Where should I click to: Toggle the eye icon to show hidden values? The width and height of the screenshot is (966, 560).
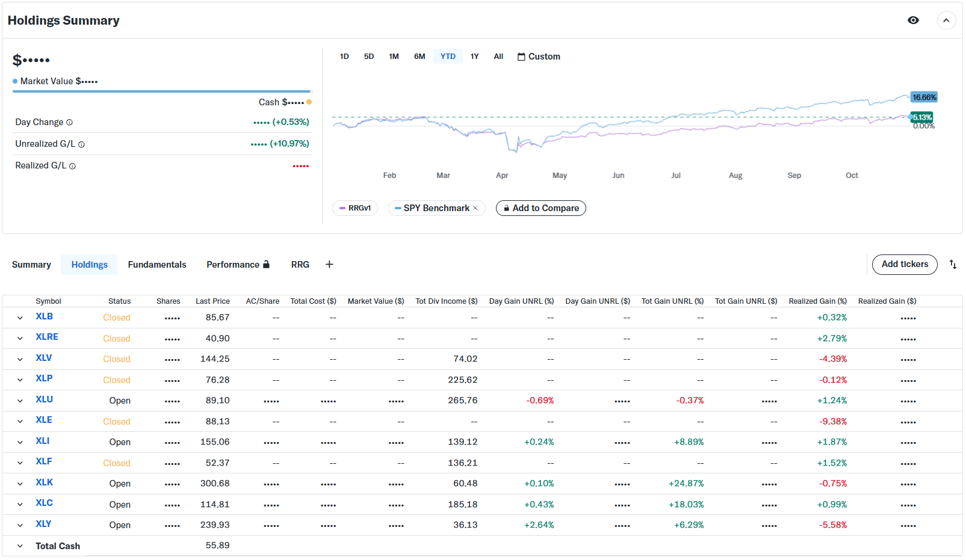pos(912,20)
